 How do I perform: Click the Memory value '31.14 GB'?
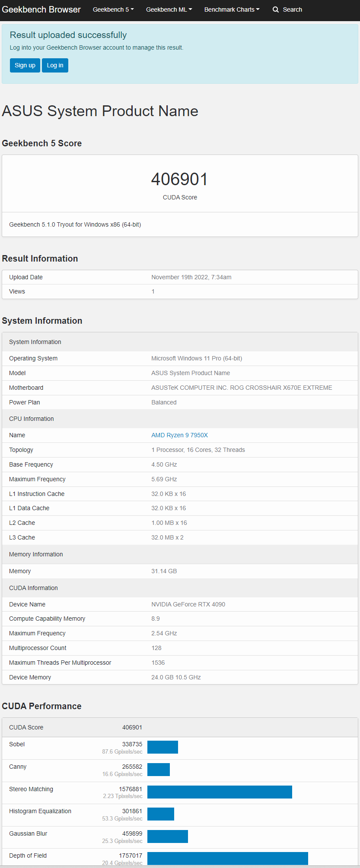[164, 571]
